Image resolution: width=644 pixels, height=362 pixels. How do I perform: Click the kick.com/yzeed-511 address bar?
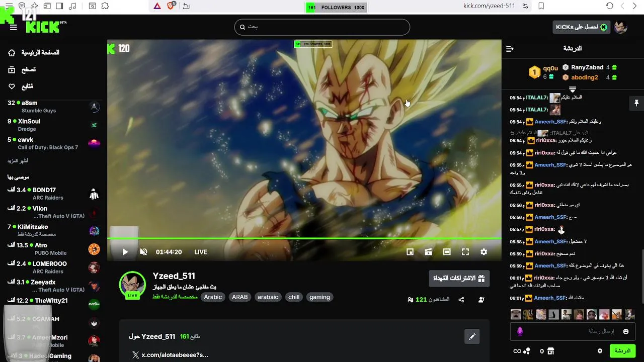click(489, 6)
